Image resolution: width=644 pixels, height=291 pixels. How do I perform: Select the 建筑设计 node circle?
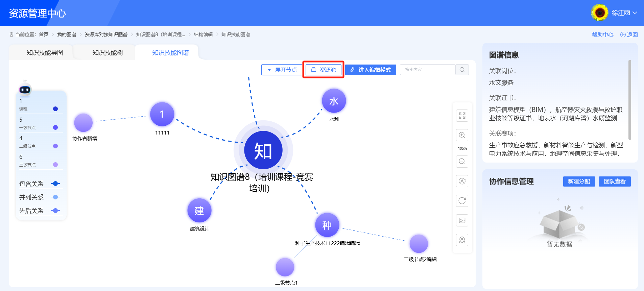pos(199,210)
